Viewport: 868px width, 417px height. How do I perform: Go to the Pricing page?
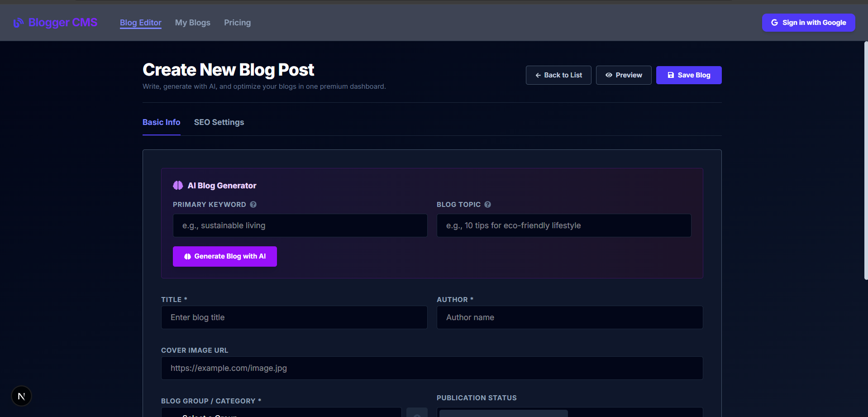[237, 23]
